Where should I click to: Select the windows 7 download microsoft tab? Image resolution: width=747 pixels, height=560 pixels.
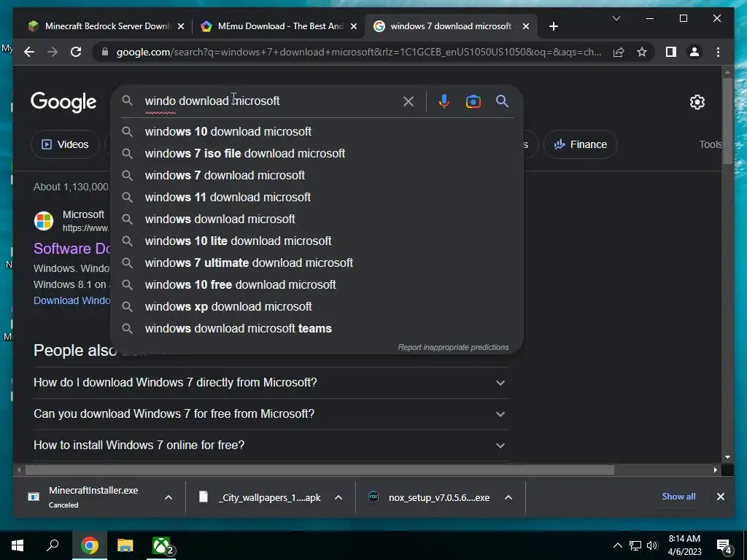pos(450,26)
